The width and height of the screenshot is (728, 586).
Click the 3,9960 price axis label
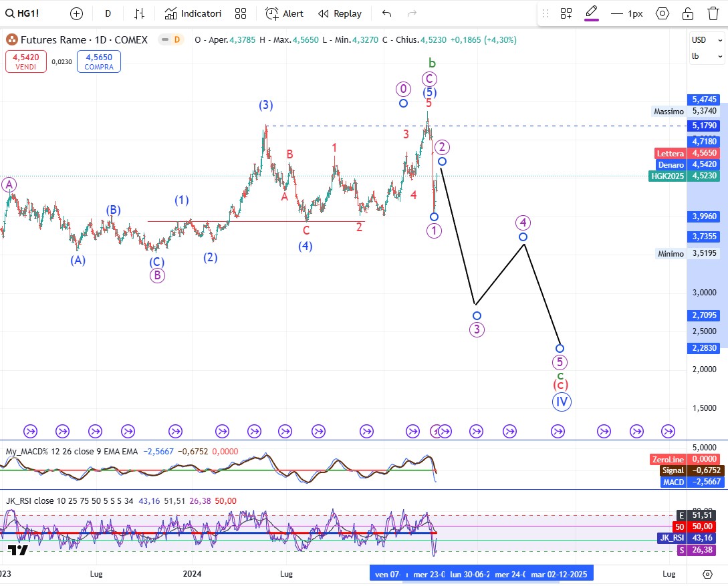click(704, 216)
